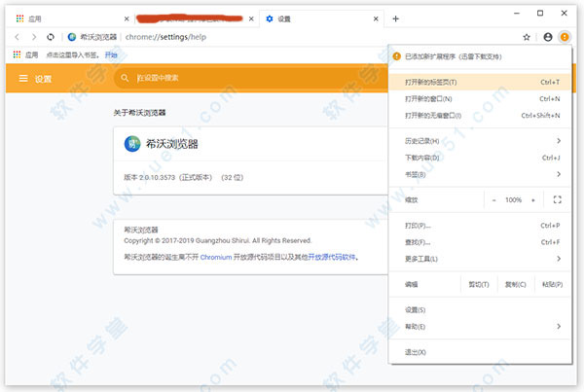Close the first 应用 tab

coord(127,18)
